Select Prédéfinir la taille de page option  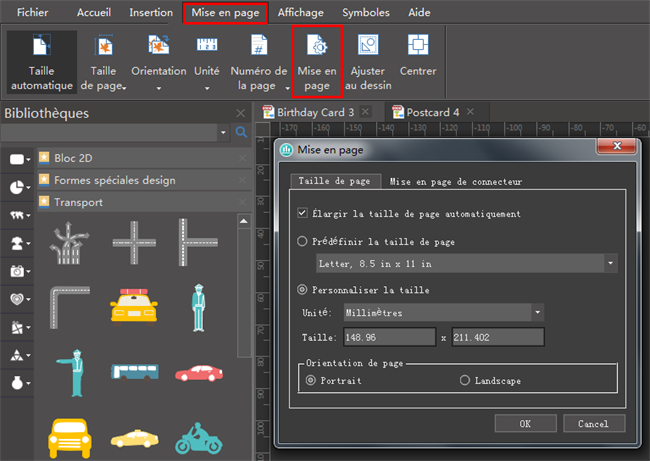(x=303, y=241)
